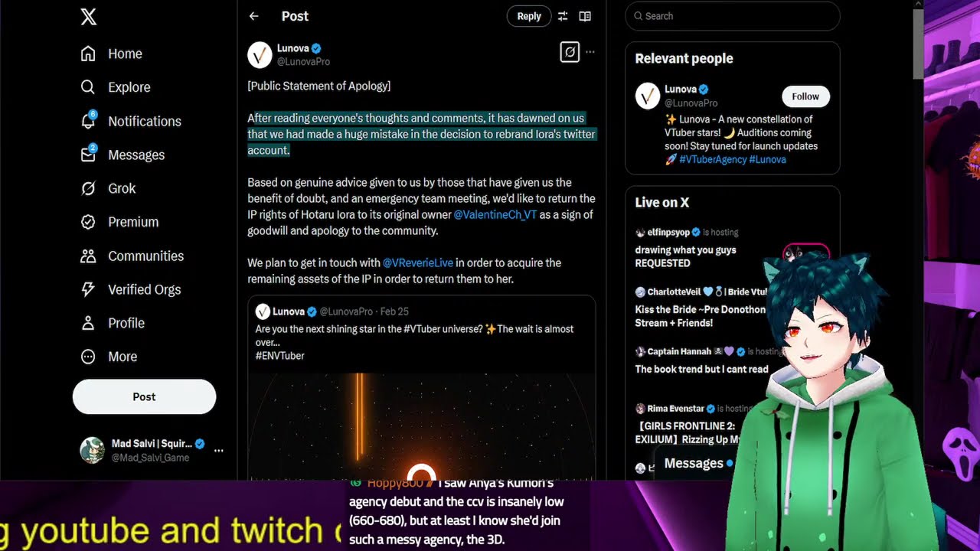Screen dimensions: 980x551
Task: Open @ValentineCh_VT mention link
Action: 495,215
